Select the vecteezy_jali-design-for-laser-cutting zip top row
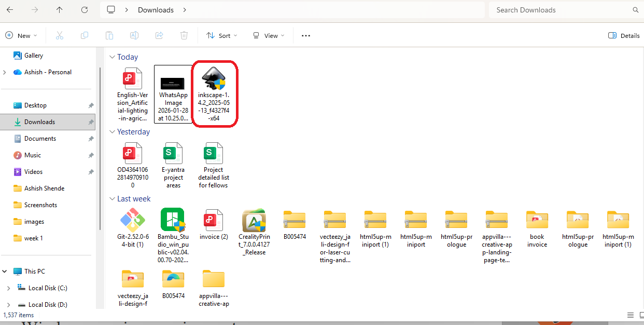The width and height of the screenshot is (644, 325). [335, 235]
